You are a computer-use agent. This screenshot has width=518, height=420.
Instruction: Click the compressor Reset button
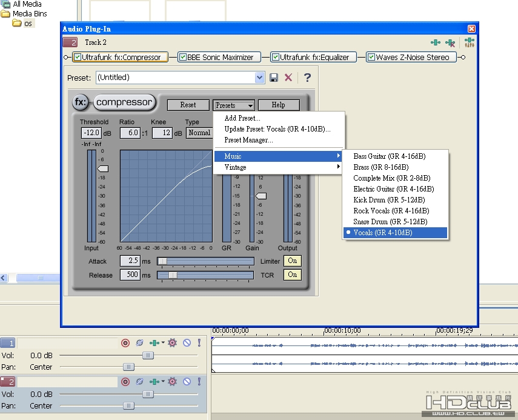tap(188, 105)
